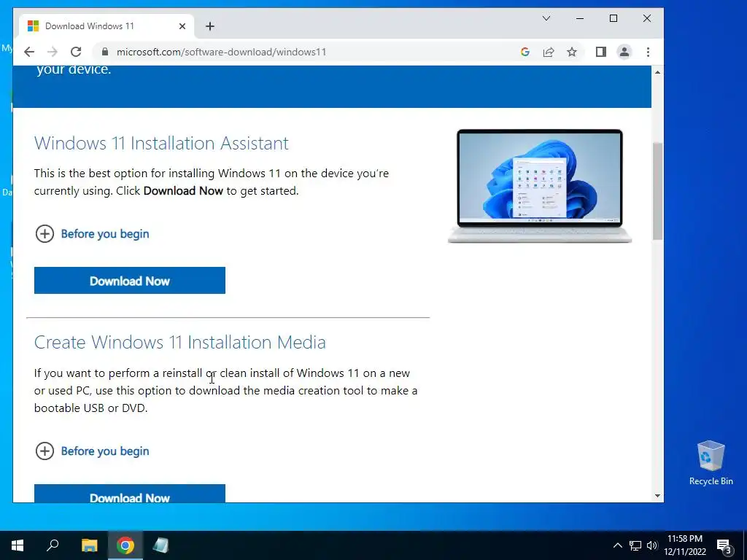Screen dimensions: 747x560
Task: Click the vertical scrollbar thumb
Action: [657, 191]
